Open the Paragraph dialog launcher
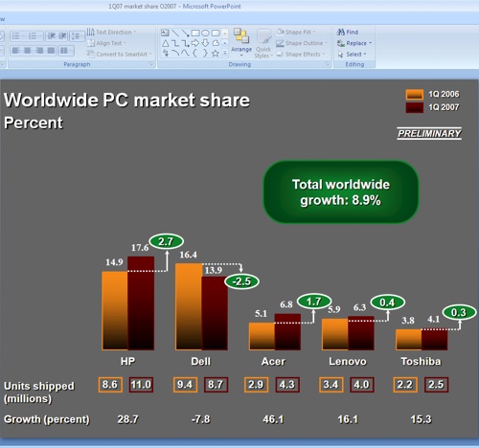 point(150,64)
